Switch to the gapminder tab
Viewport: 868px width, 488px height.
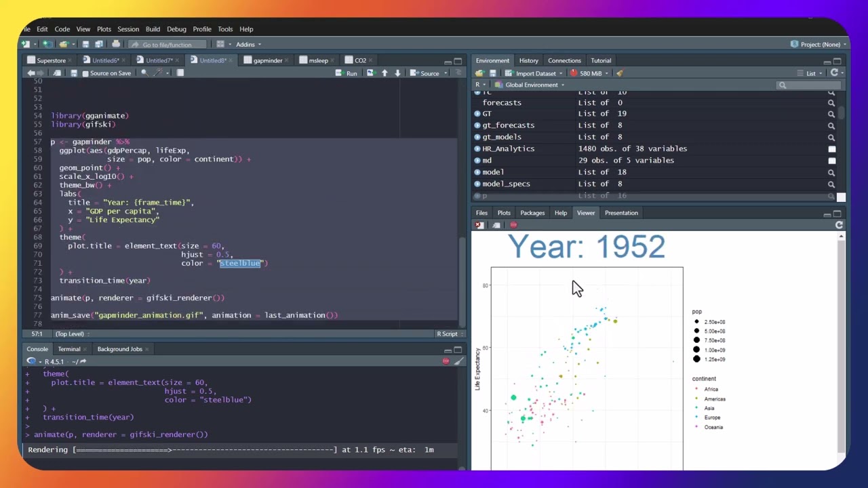point(267,60)
